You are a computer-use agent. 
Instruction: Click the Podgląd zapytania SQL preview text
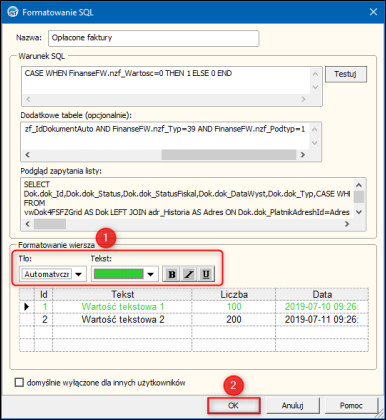pyautogui.click(x=187, y=198)
